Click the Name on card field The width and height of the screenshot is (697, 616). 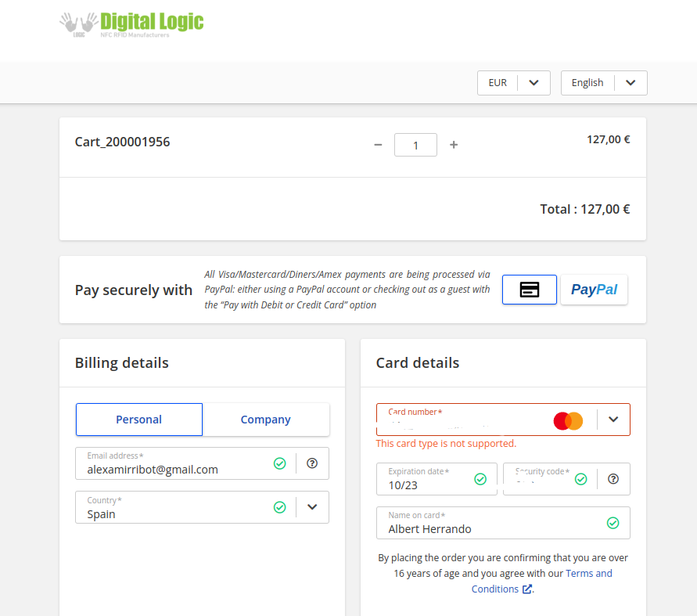pyautogui.click(x=503, y=523)
